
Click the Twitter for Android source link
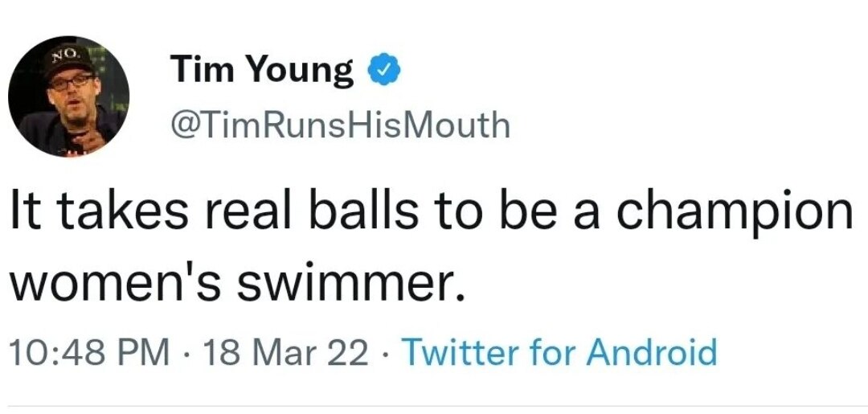pyautogui.click(x=558, y=352)
